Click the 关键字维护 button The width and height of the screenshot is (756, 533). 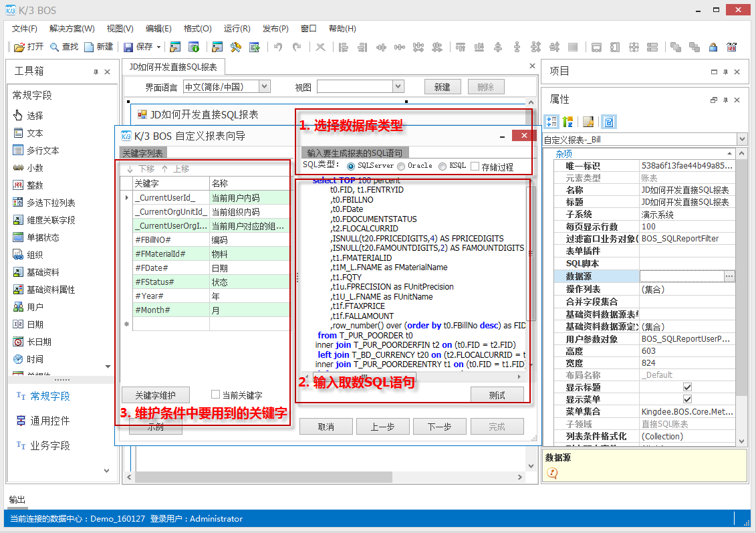pyautogui.click(x=155, y=395)
